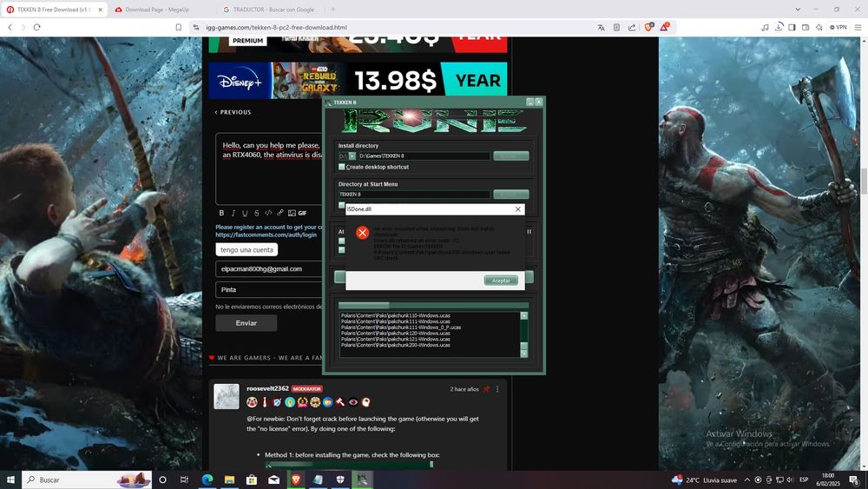Apply bold formatting in comment editor

pos(221,213)
